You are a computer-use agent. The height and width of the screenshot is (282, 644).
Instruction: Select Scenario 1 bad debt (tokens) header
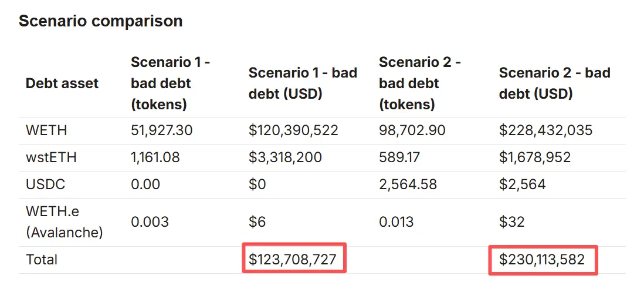click(170, 83)
